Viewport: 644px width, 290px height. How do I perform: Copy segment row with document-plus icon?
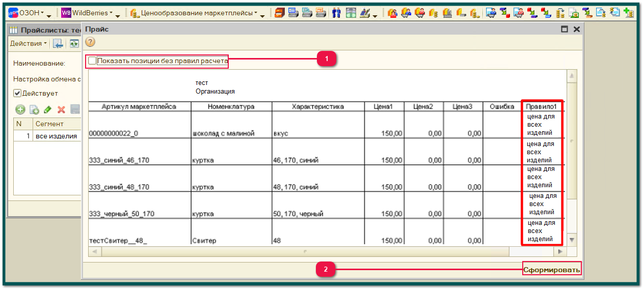[34, 109]
